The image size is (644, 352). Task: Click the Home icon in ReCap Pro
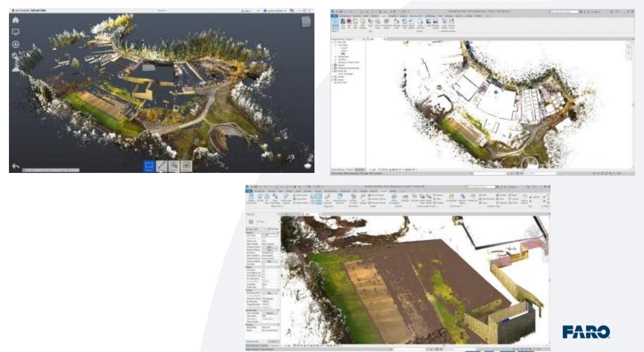click(x=16, y=20)
